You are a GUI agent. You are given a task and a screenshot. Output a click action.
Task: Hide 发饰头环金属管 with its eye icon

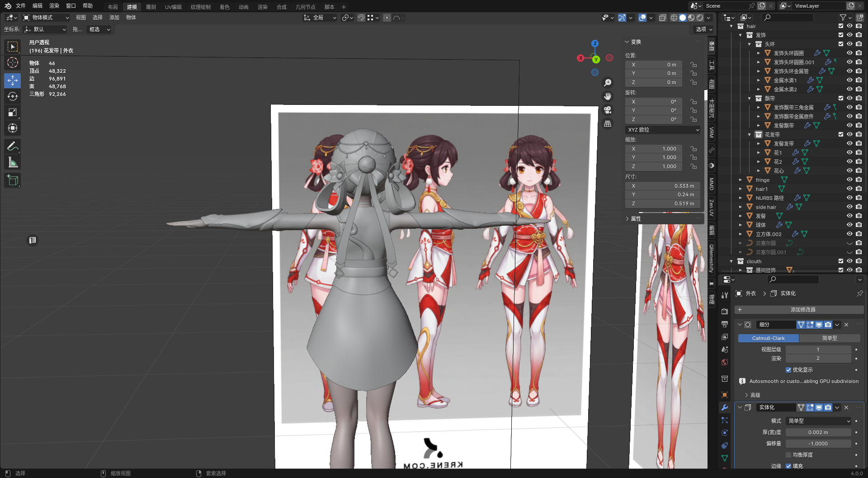[x=850, y=71]
